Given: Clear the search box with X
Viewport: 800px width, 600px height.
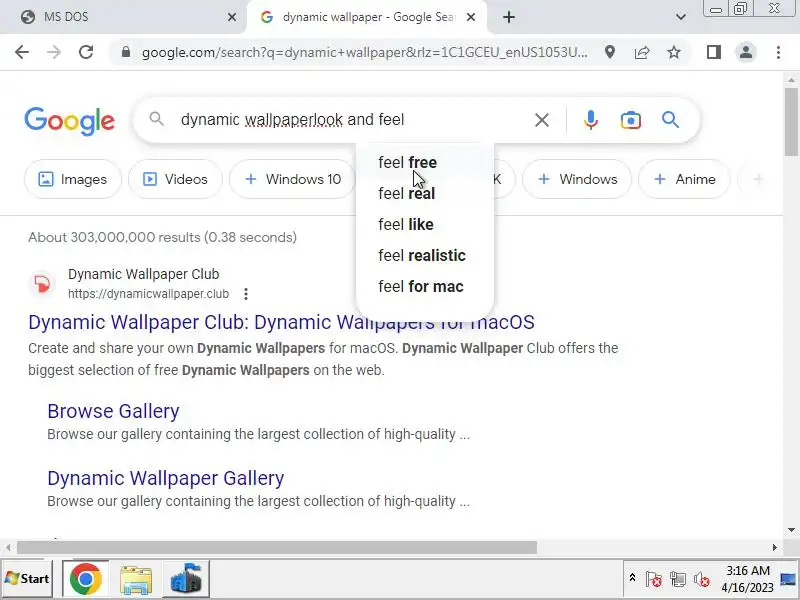Looking at the screenshot, I should (542, 120).
